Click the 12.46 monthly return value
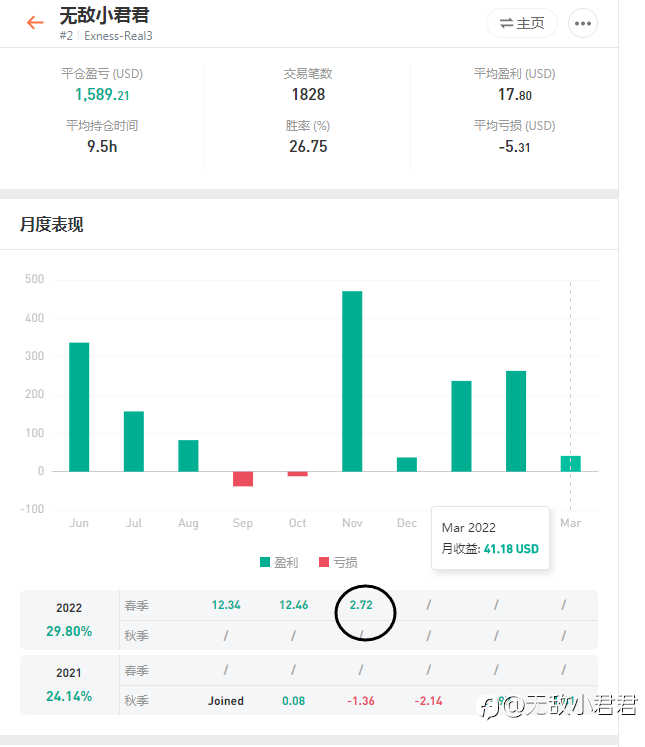The width and height of the screenshot is (645, 747). point(293,605)
